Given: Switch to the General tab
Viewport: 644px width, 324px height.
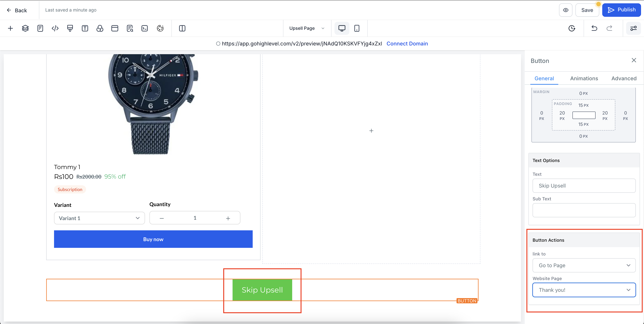Looking at the screenshot, I should 544,78.
